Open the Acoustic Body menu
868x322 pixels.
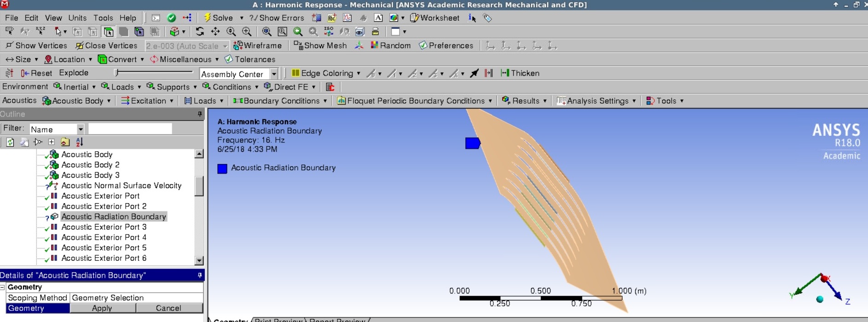(x=77, y=101)
